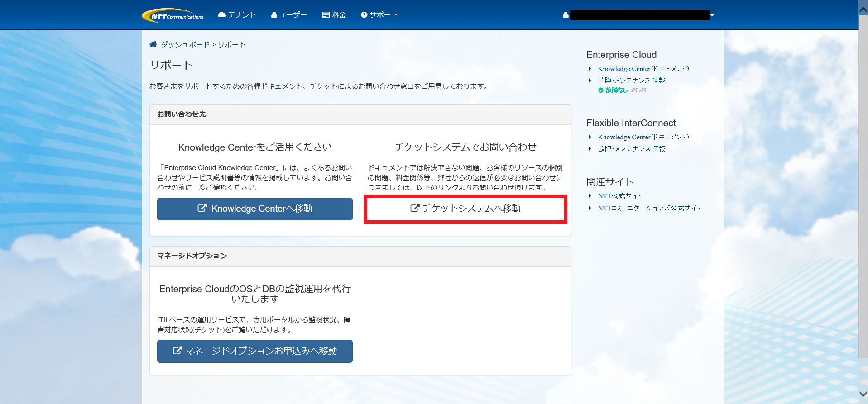Open Flexible InterConnect 故障・メンテナンス情報 link
Image resolution: width=868 pixels, height=404 pixels.
(x=631, y=148)
